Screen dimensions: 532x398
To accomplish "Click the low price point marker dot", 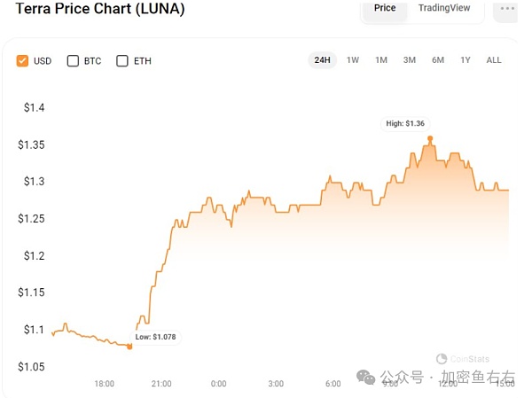I will [x=130, y=347].
